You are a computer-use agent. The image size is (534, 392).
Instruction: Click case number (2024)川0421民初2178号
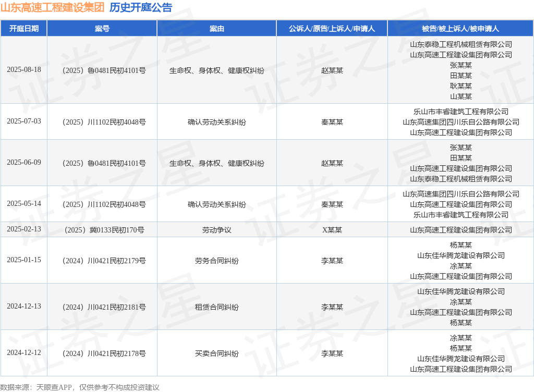[104, 353]
